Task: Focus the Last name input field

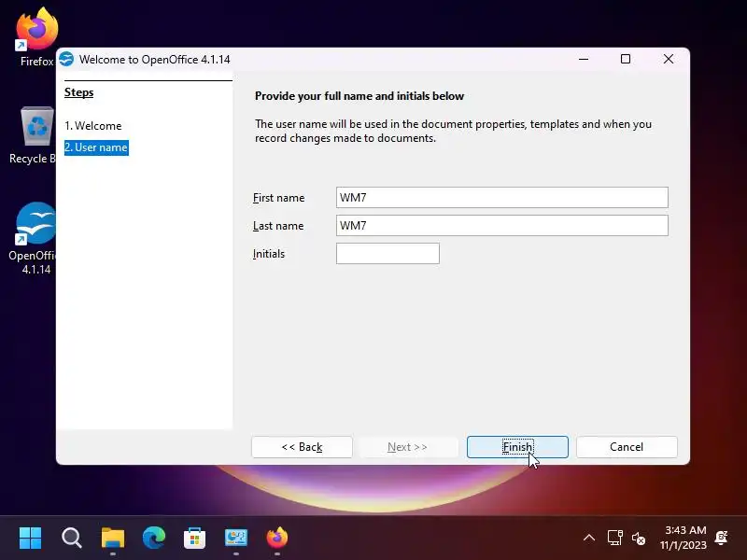Action: pyautogui.click(x=502, y=225)
